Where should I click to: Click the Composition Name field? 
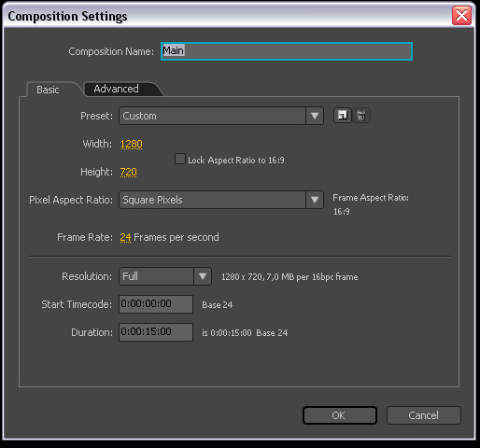click(287, 51)
